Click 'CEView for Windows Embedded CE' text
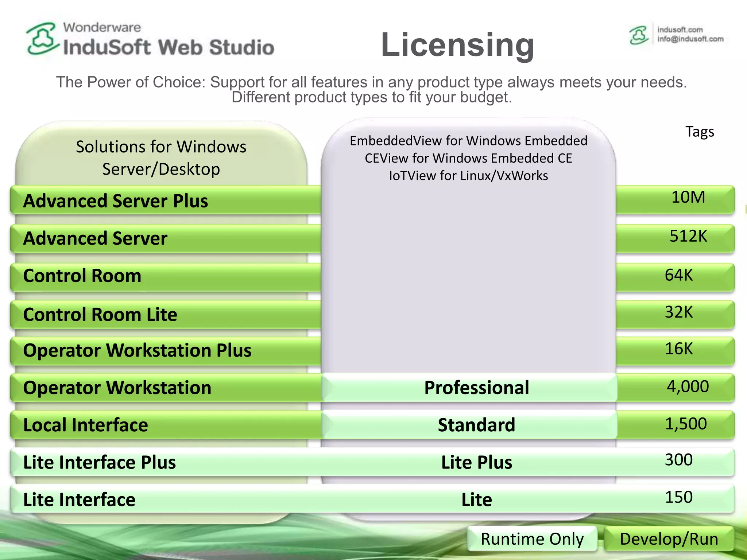Viewport: 747px width, 560px height. pyautogui.click(x=468, y=158)
